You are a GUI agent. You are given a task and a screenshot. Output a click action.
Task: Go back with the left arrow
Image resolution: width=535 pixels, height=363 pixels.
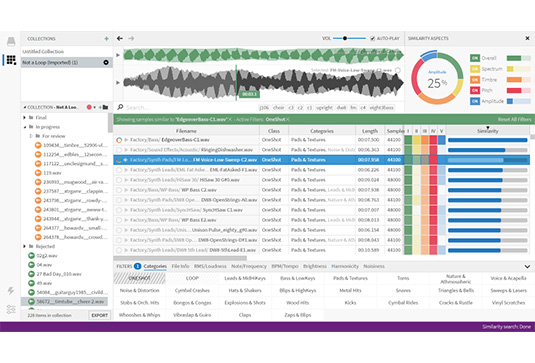tap(120, 39)
